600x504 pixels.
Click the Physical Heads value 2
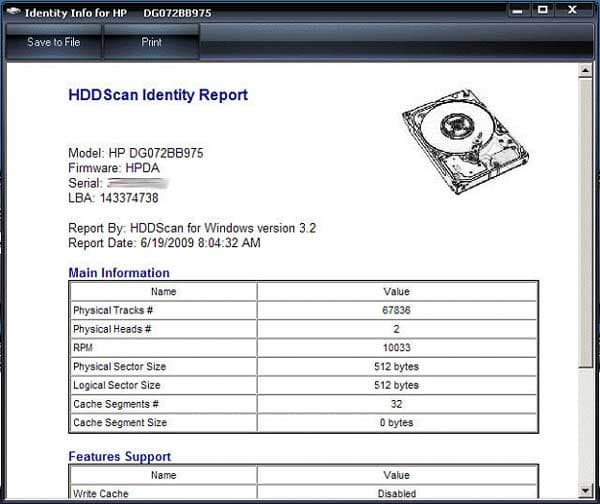(396, 329)
